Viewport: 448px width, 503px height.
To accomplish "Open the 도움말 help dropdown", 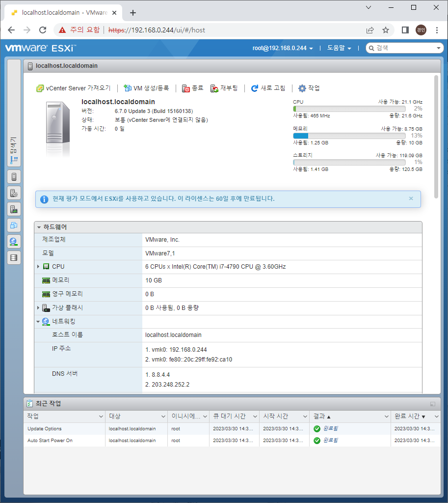I will coord(339,48).
